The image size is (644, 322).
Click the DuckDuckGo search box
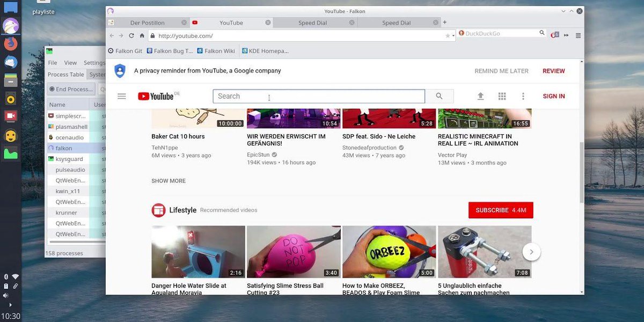tap(501, 33)
